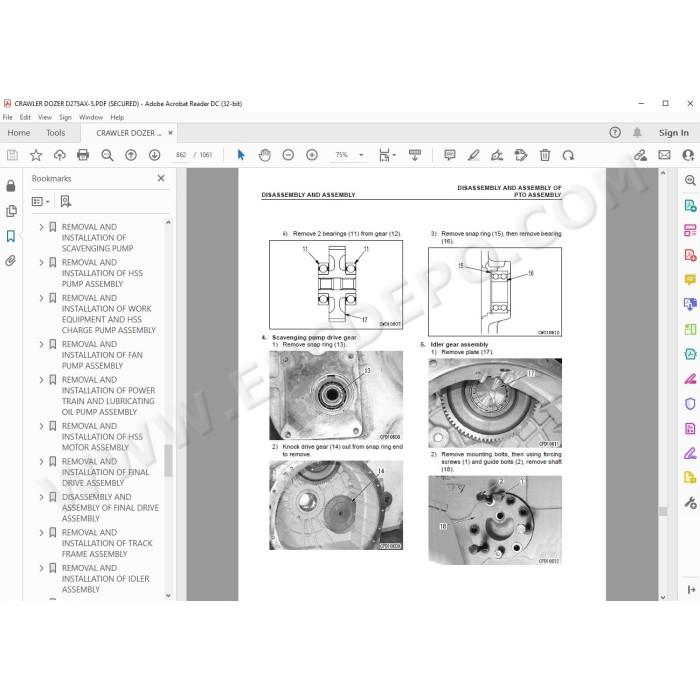
Task: Select the Hand pan tool
Action: point(265,155)
